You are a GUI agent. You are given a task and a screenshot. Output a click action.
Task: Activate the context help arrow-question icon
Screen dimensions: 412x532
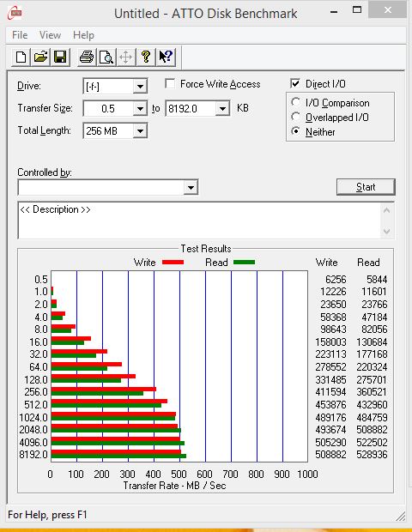[166, 57]
